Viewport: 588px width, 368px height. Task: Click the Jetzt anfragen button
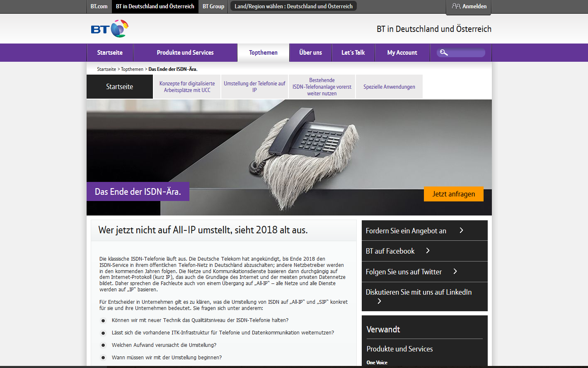pos(454,194)
